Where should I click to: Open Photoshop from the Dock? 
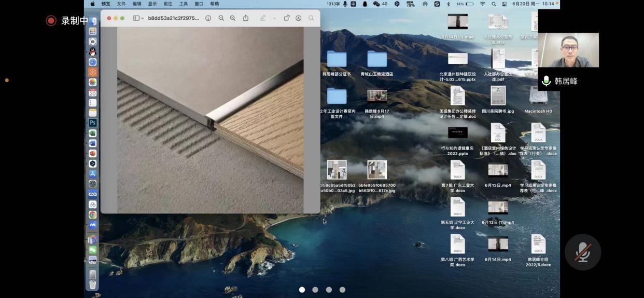coord(93,123)
